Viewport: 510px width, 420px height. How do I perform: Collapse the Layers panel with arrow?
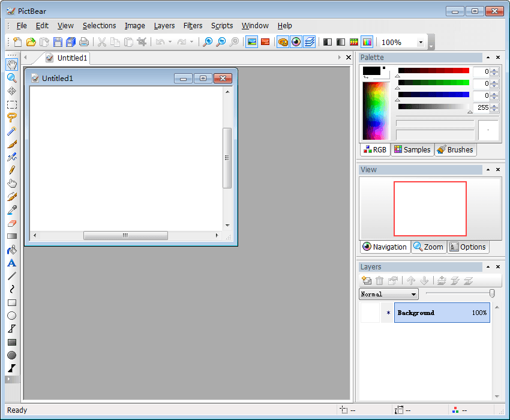(x=488, y=267)
